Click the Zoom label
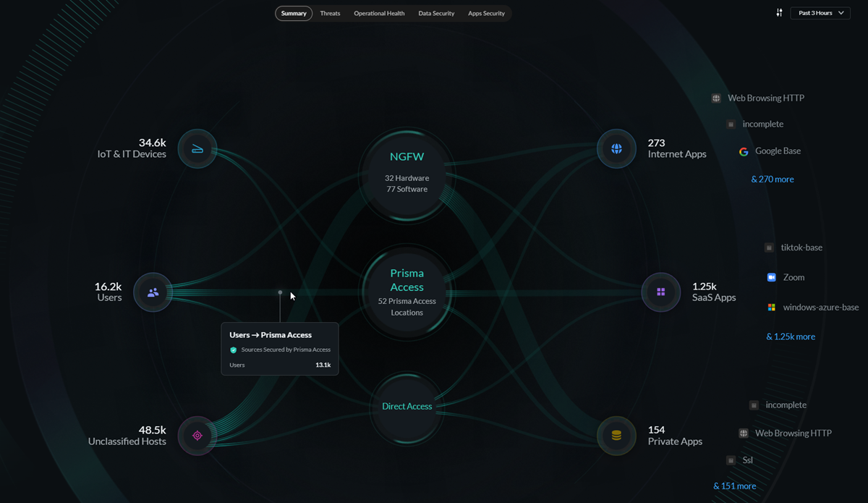The width and height of the screenshot is (868, 503). coord(793,277)
